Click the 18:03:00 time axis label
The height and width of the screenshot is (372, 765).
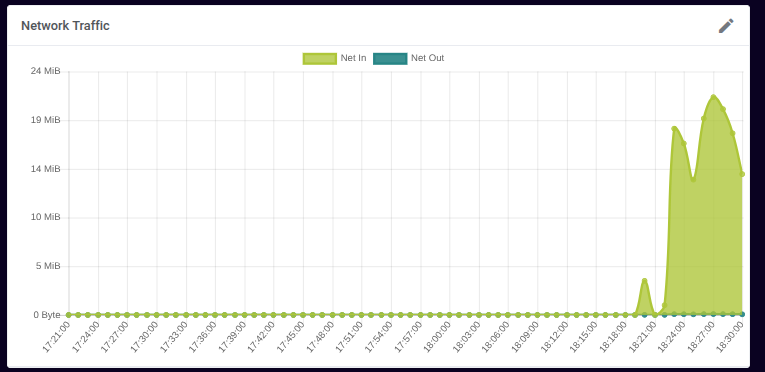[466, 337]
